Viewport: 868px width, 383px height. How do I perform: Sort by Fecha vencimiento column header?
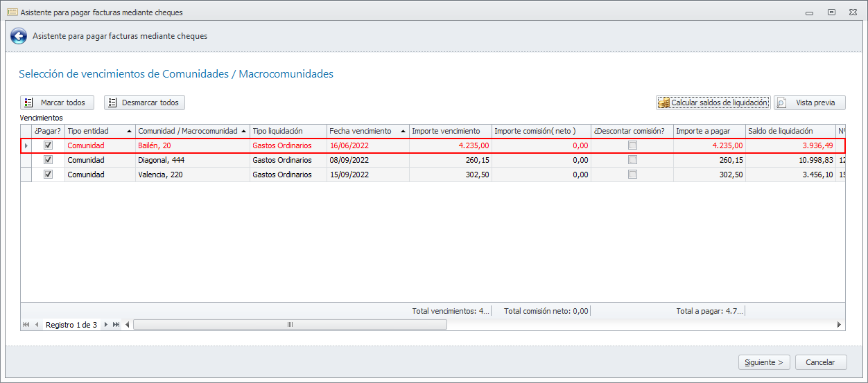[367, 131]
